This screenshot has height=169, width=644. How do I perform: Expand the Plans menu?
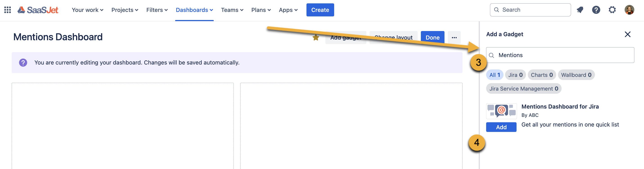[x=261, y=10]
